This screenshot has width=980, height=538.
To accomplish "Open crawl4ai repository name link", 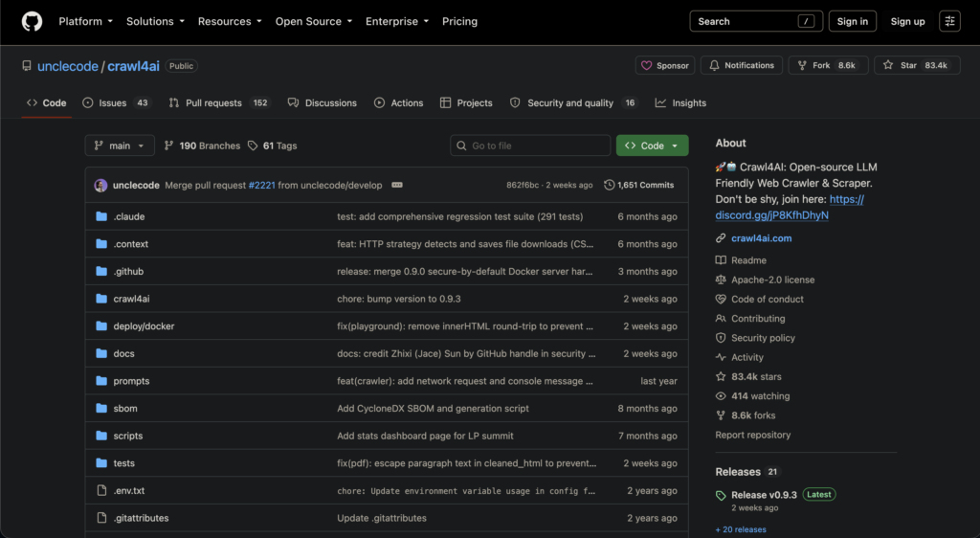I will click(133, 66).
